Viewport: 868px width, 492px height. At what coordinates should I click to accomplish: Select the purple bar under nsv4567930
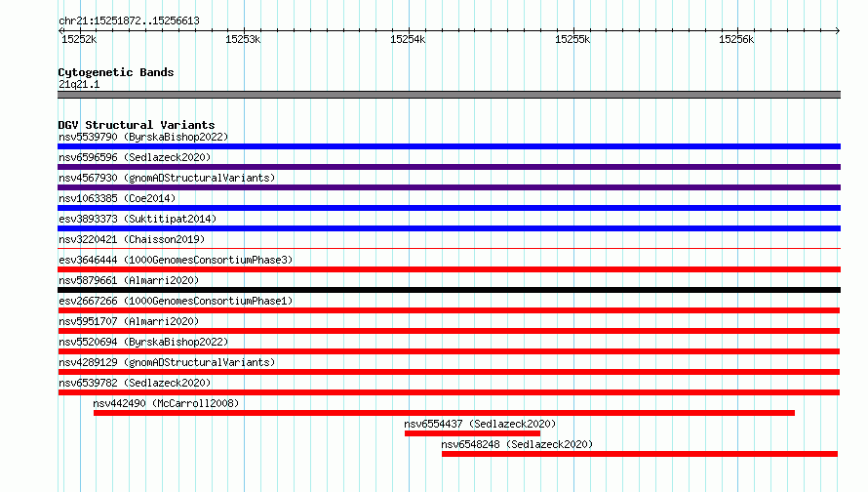tap(449, 187)
